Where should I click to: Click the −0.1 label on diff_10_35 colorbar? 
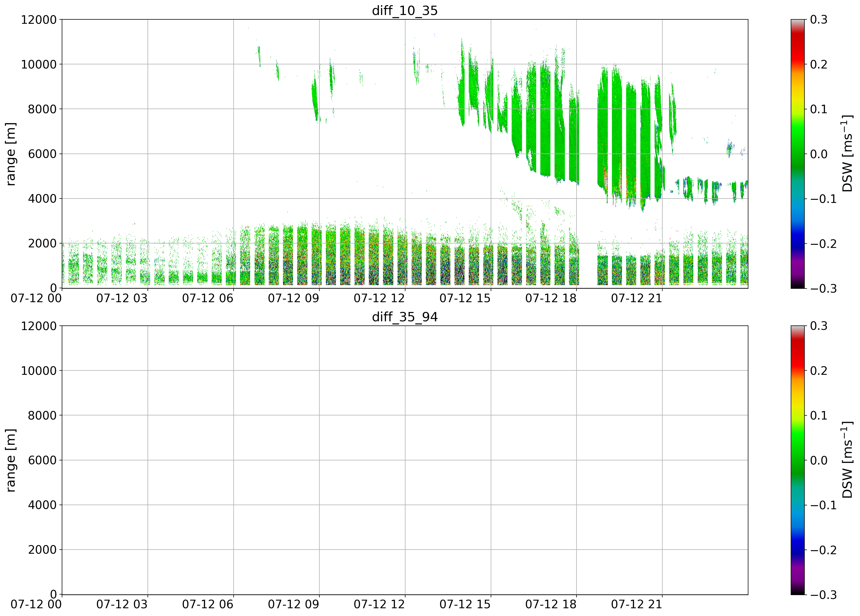823,199
